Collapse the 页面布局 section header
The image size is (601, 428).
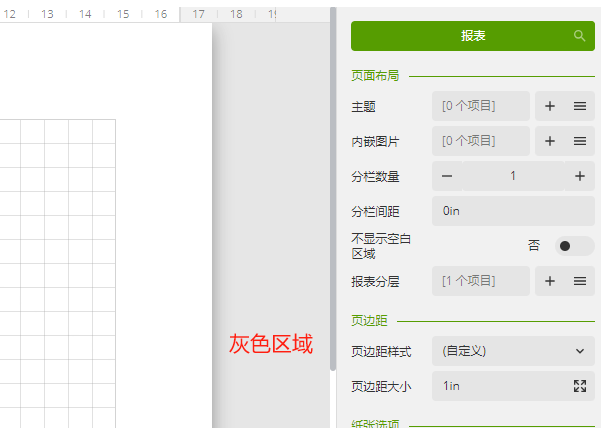375,75
